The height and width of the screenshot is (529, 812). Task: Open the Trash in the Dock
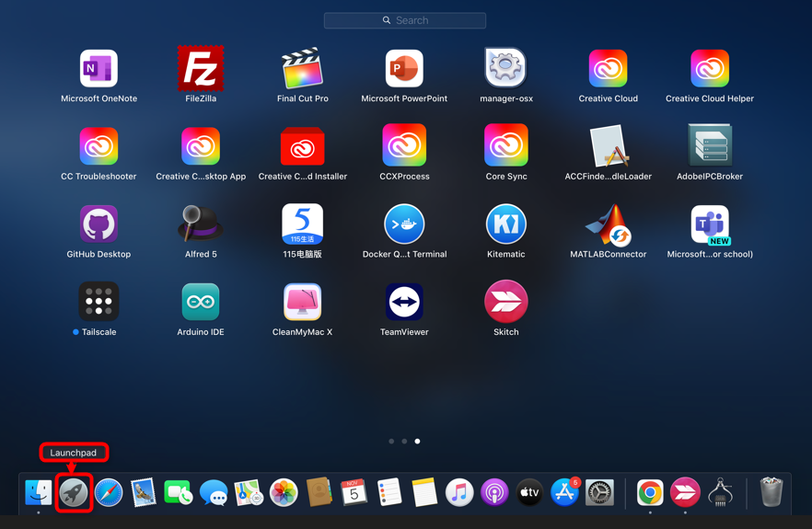click(x=771, y=493)
